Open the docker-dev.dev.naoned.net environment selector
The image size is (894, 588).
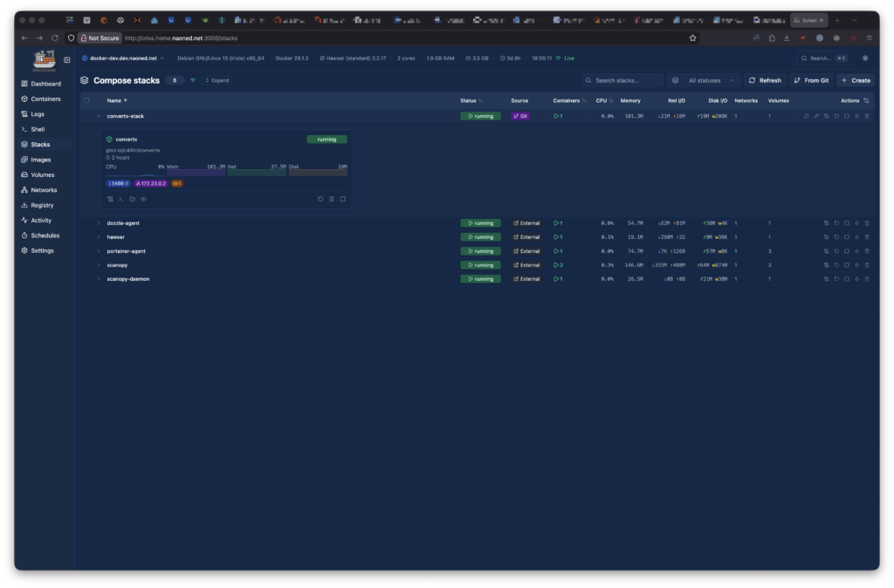click(x=122, y=58)
